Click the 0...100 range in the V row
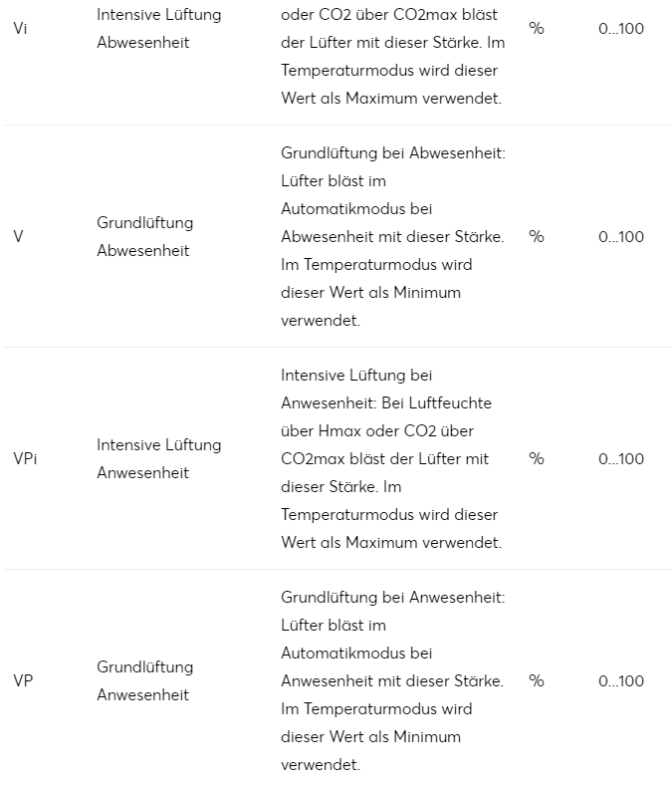Viewport: 672px width, 789px height. point(621,237)
